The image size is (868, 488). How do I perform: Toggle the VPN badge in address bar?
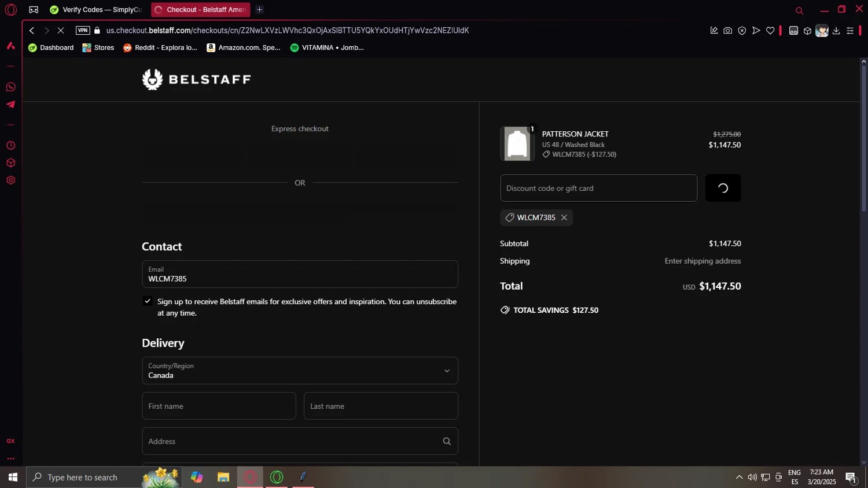pyautogui.click(x=83, y=31)
